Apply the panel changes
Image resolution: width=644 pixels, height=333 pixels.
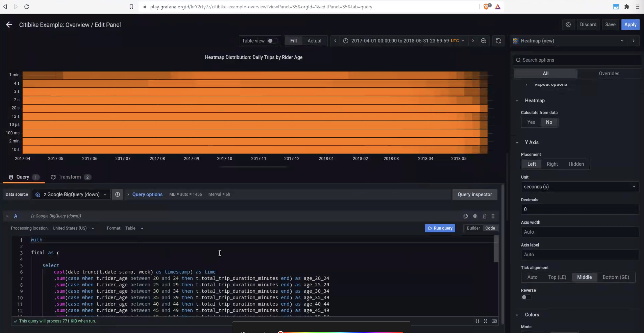pos(631,25)
